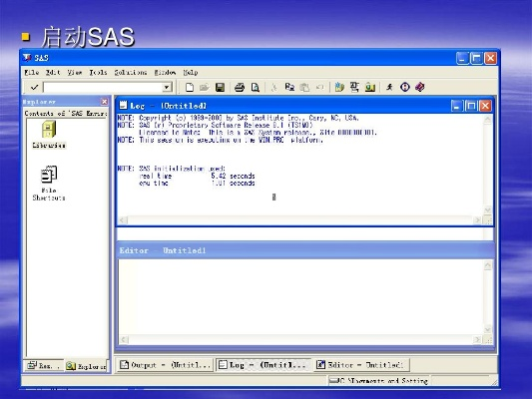Click the Cut scissors toolbar icon
This screenshot has height=399, width=532.
point(273,87)
